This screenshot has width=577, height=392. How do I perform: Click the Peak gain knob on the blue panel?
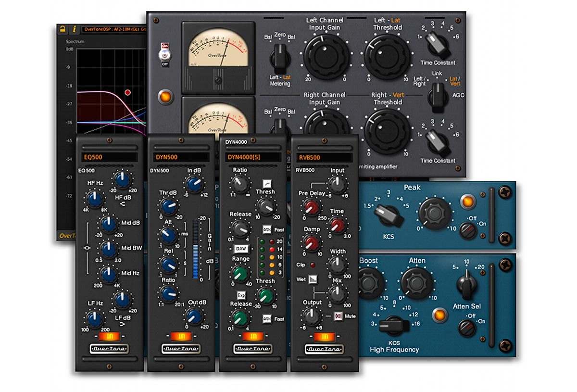click(x=435, y=214)
